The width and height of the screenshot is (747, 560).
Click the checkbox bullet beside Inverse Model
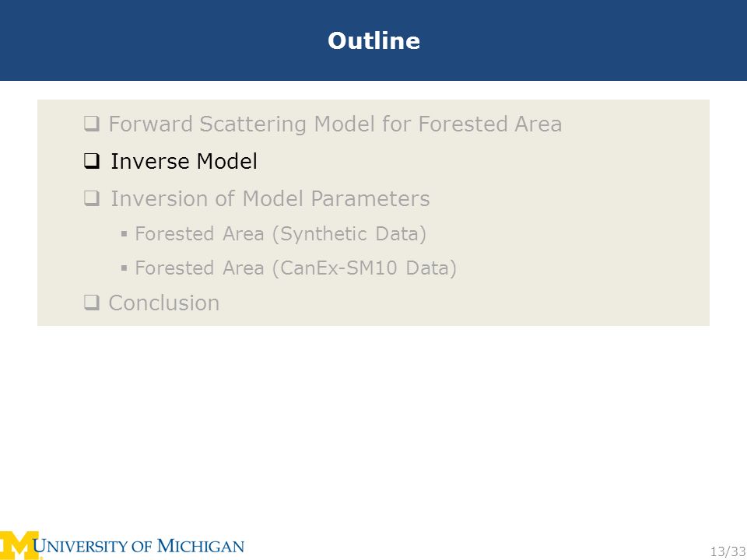click(92, 162)
